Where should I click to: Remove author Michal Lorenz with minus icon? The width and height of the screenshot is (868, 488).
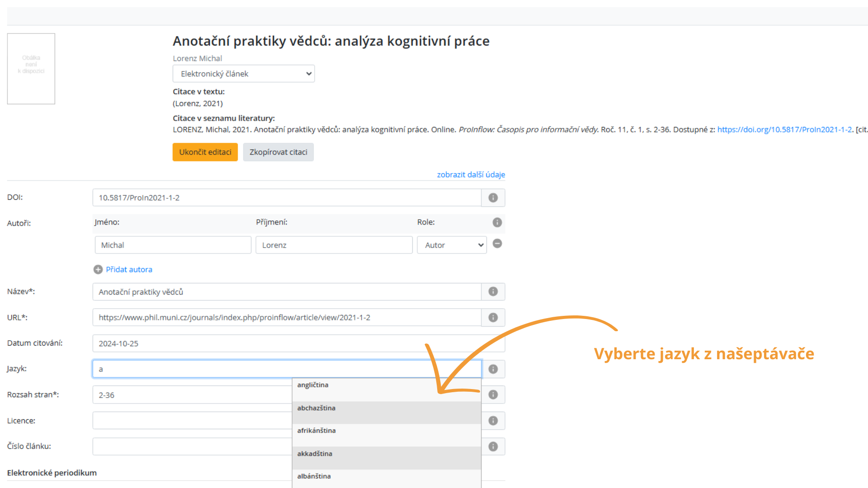pyautogui.click(x=497, y=244)
